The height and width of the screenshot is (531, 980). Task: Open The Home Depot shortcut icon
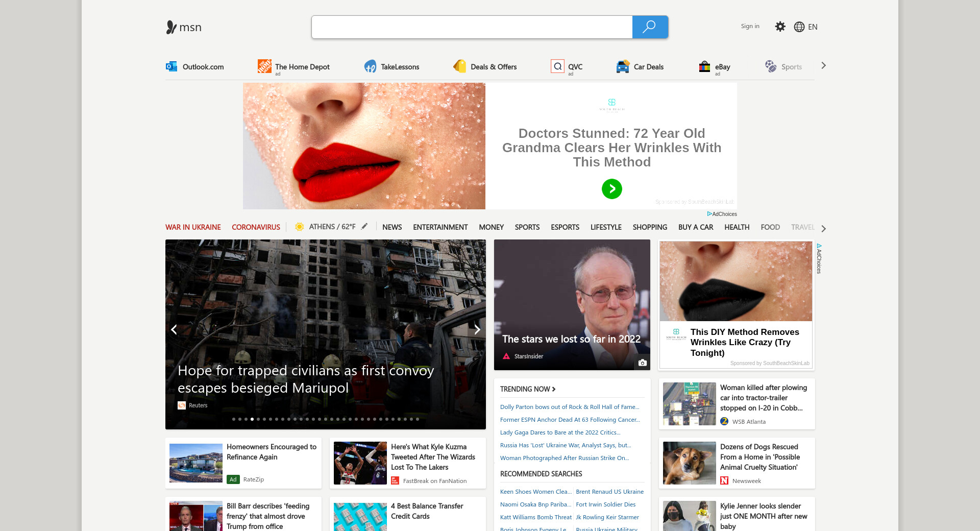pos(264,66)
